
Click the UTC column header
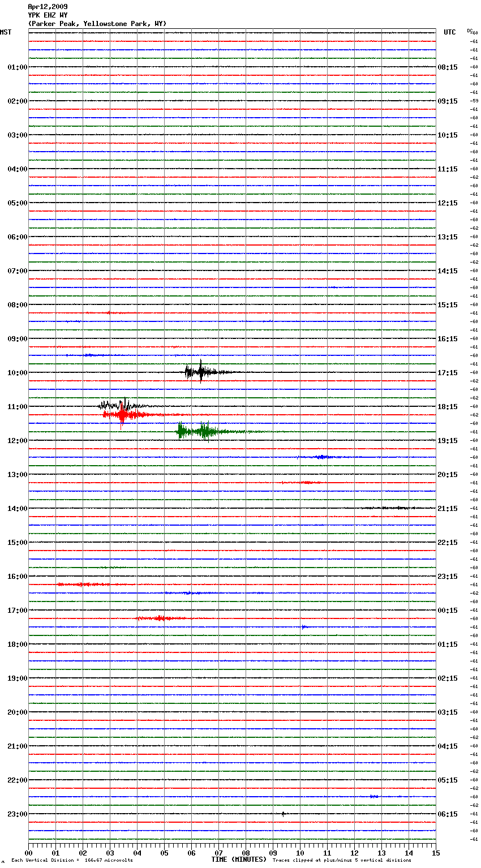449,32
